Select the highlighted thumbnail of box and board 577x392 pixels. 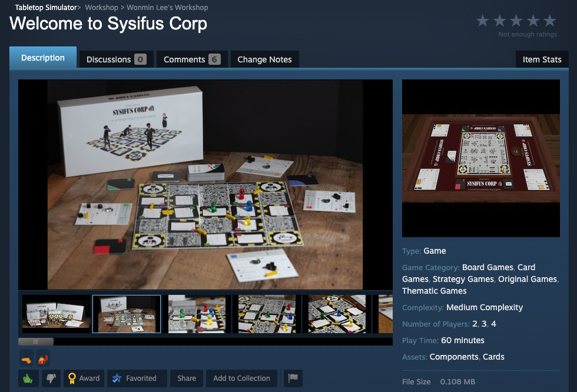tap(127, 314)
